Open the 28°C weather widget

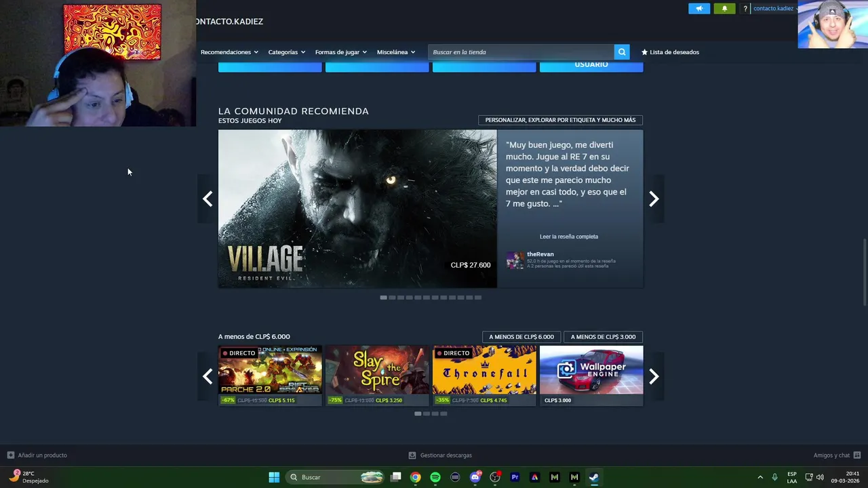pos(30,477)
